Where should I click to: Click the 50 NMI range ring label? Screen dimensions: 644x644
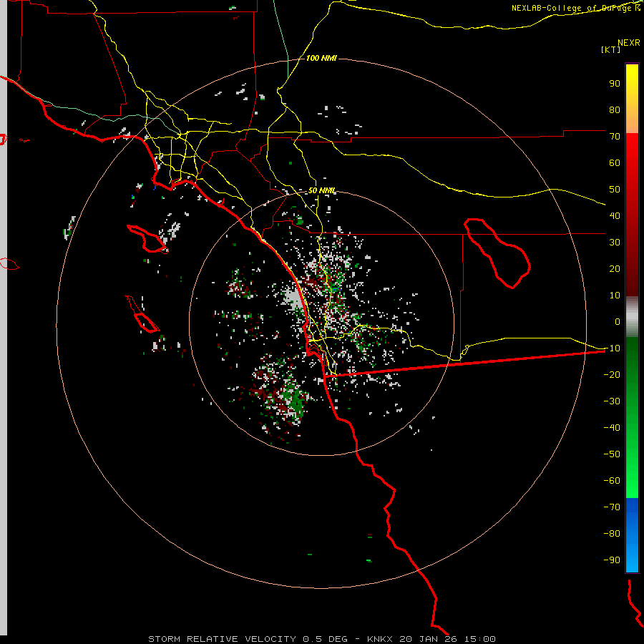click(321, 190)
